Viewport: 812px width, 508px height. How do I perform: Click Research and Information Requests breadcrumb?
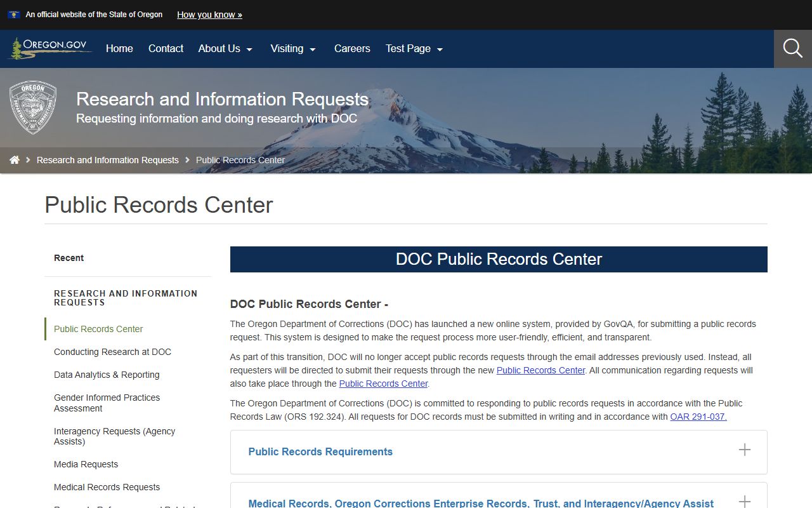(x=108, y=160)
